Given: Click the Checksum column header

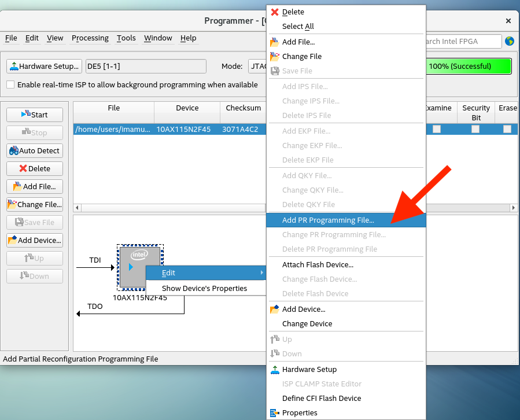Looking at the screenshot, I should pyautogui.click(x=243, y=112).
